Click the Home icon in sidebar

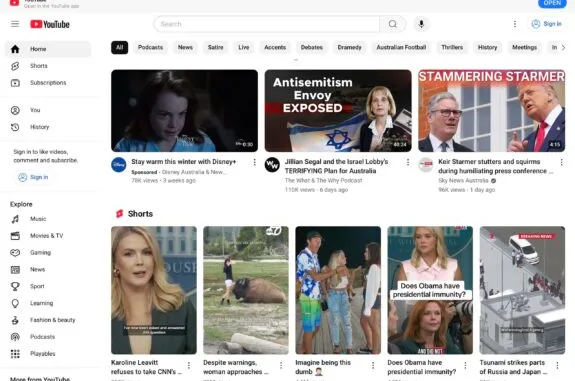(x=15, y=49)
